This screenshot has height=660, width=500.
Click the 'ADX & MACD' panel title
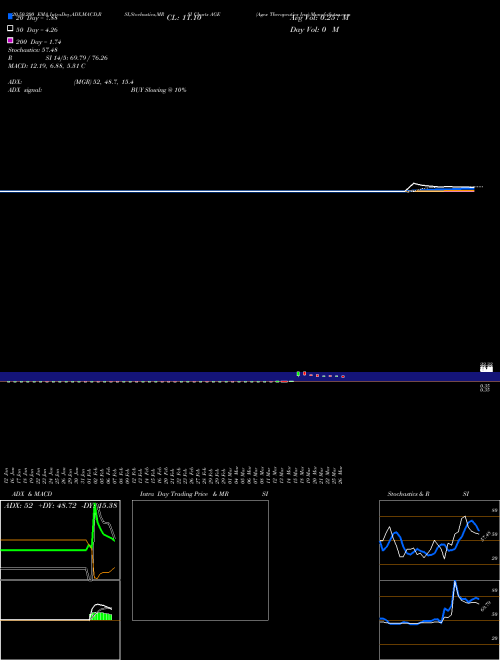point(32,494)
